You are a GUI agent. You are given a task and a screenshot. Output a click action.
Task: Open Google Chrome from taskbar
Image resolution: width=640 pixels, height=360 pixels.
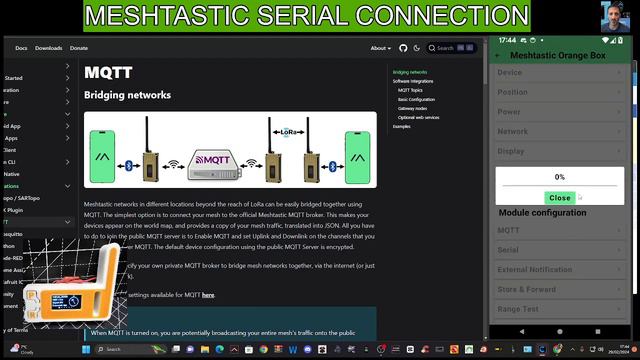tap(264, 349)
